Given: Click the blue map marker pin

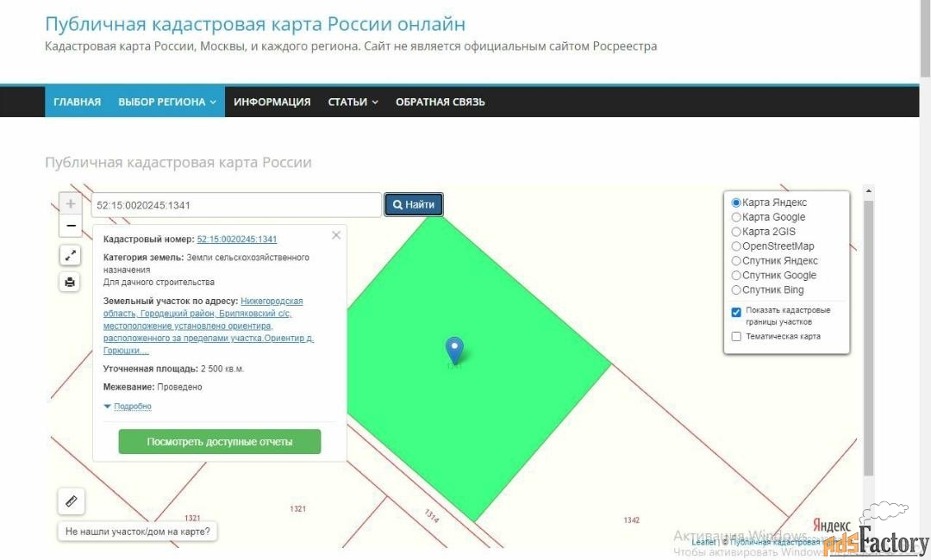Looking at the screenshot, I should [454, 350].
